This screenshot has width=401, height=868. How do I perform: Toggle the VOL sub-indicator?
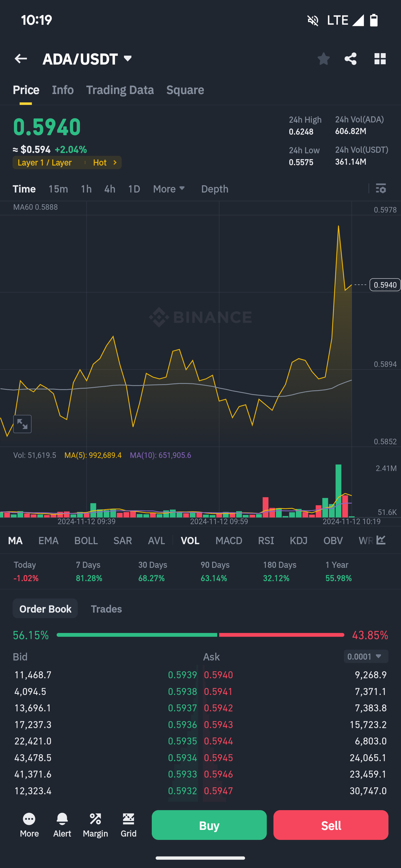click(190, 541)
